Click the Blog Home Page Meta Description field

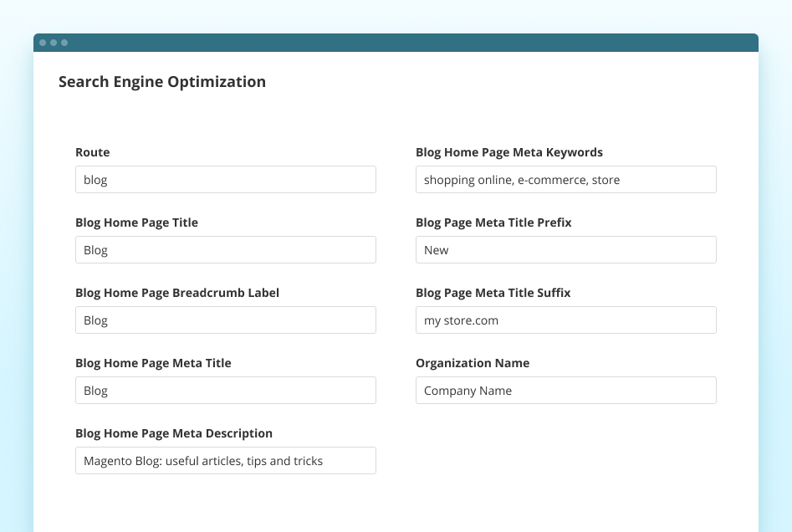coord(225,460)
